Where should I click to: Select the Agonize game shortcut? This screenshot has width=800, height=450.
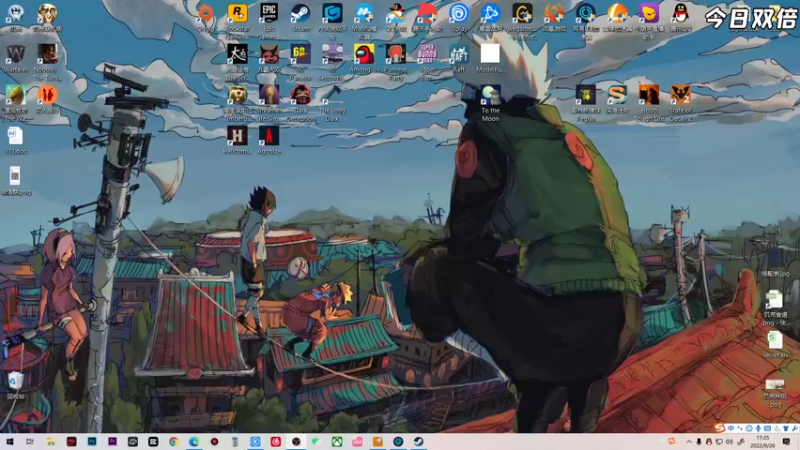pos(269,136)
